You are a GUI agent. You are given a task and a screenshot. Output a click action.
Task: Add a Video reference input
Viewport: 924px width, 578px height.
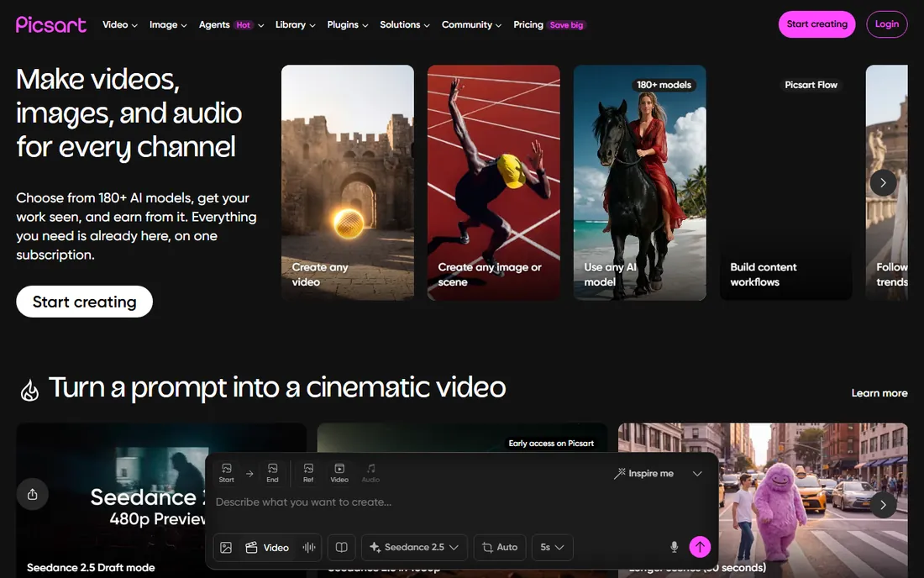[339, 472]
